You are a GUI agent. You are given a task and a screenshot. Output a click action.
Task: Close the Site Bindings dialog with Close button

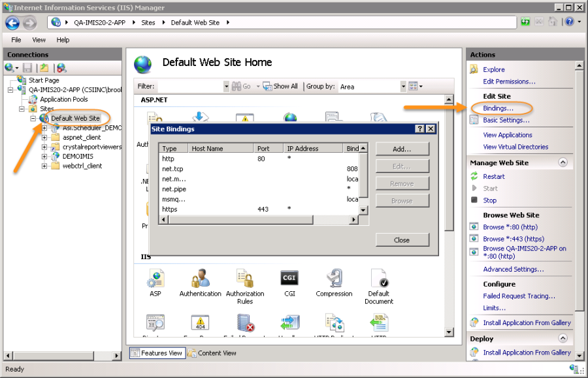pyautogui.click(x=402, y=240)
